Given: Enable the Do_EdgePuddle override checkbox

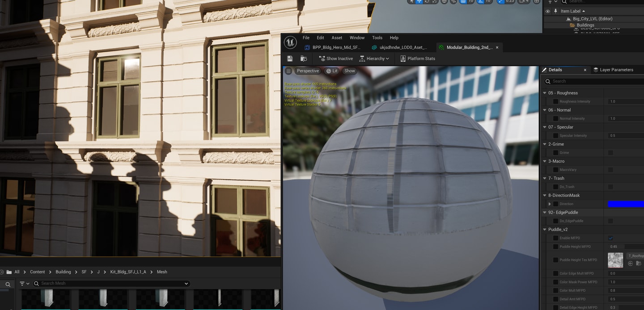Looking at the screenshot, I should click(x=555, y=221).
